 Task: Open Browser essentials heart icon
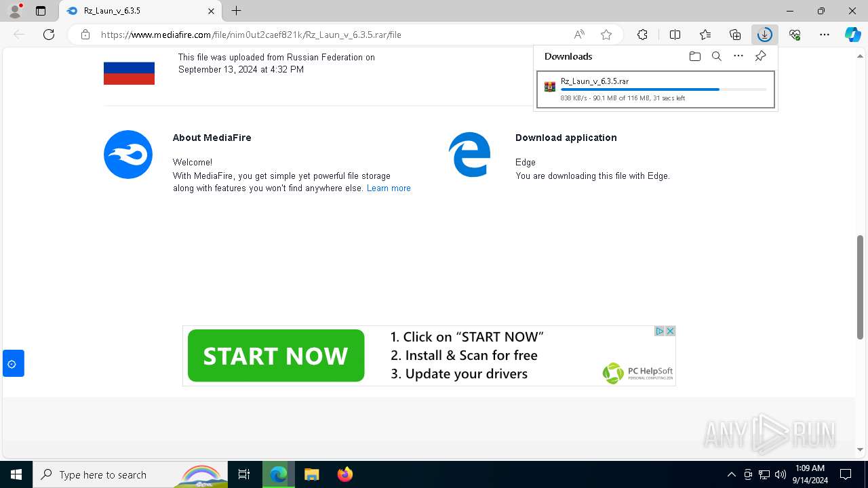point(795,35)
